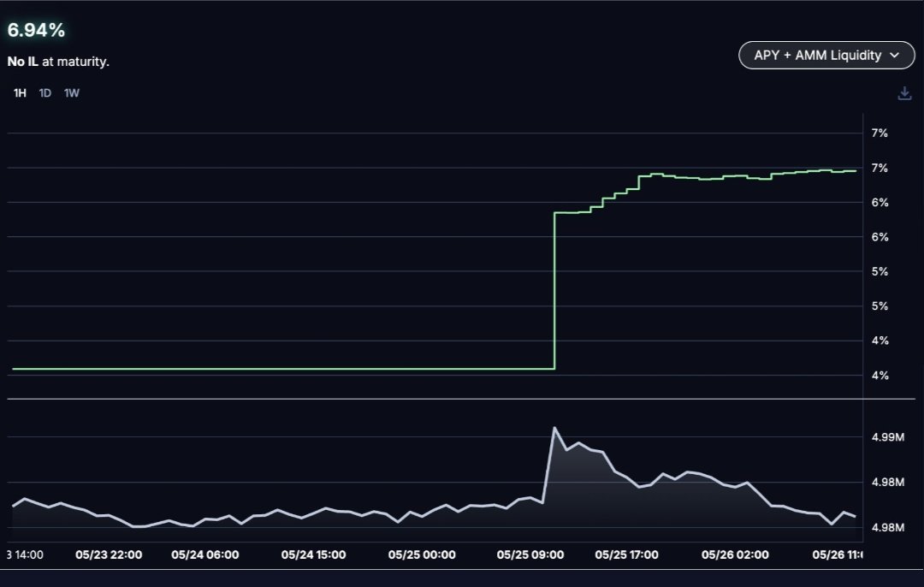Image resolution: width=924 pixels, height=587 pixels.
Task: Click the 05/23 22:00 time axis label
Action: [109, 554]
